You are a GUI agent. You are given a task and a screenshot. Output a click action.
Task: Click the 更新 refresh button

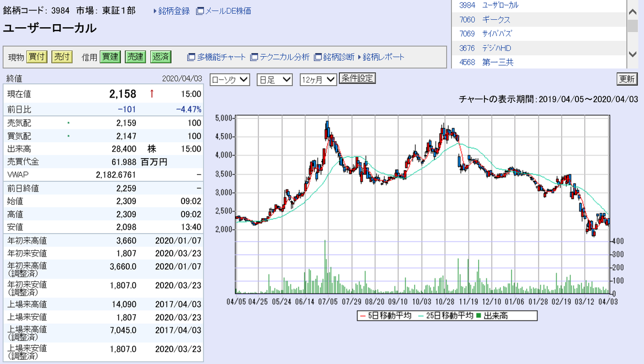(627, 79)
